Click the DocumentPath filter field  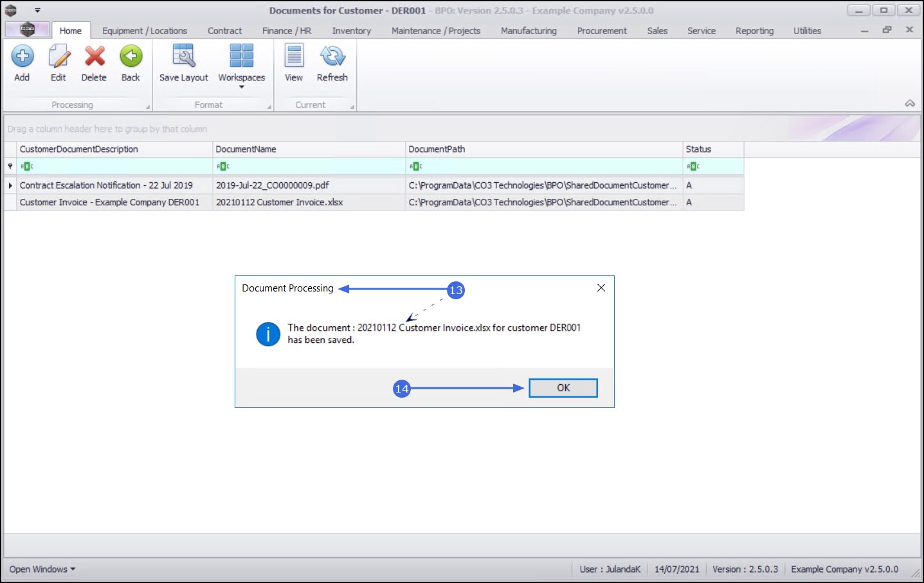click(x=544, y=166)
